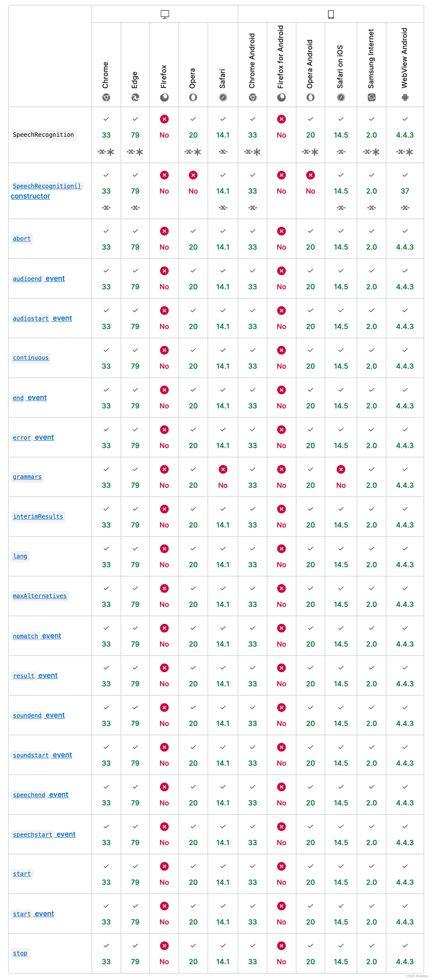Open the stop method link
This screenshot has width=432, height=980.
(20, 953)
